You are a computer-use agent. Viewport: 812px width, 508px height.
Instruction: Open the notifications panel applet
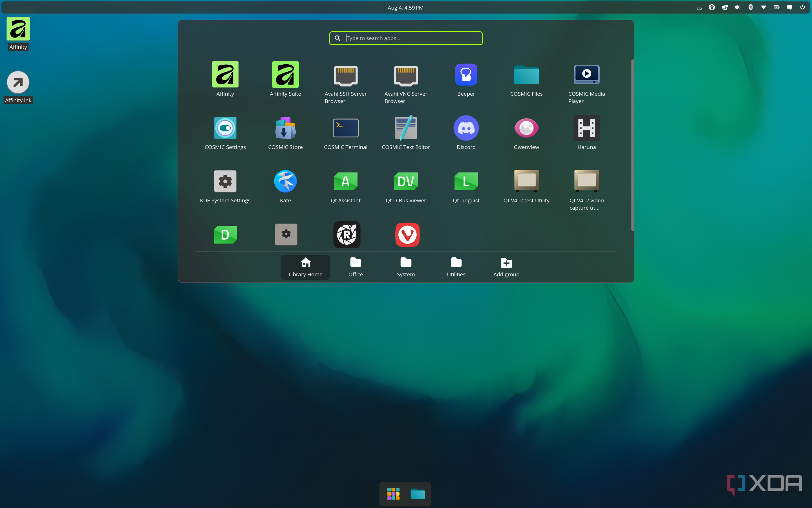789,7
